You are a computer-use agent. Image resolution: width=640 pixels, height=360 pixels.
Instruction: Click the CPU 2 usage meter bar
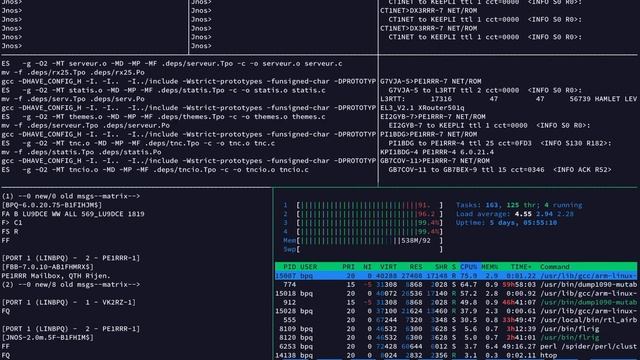click(363, 214)
